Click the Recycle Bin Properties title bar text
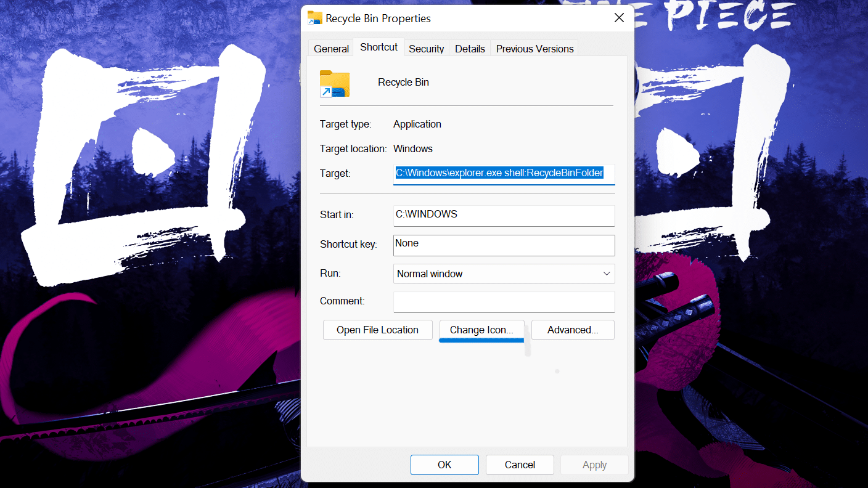Screen dimensions: 868x488 (x=378, y=18)
